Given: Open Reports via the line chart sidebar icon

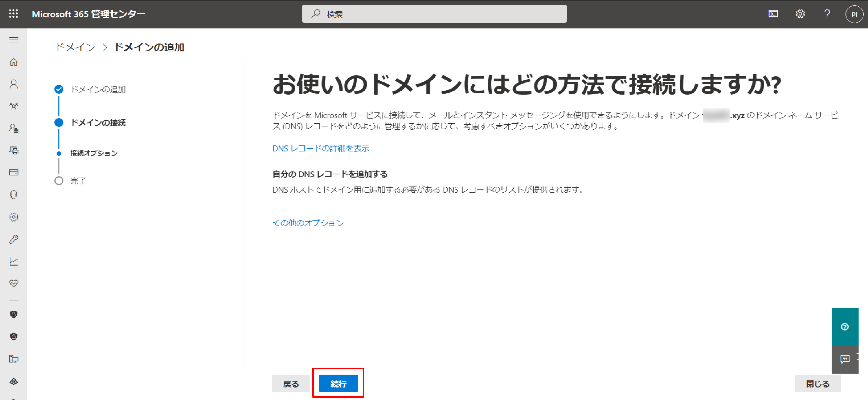Looking at the screenshot, I should click(14, 261).
